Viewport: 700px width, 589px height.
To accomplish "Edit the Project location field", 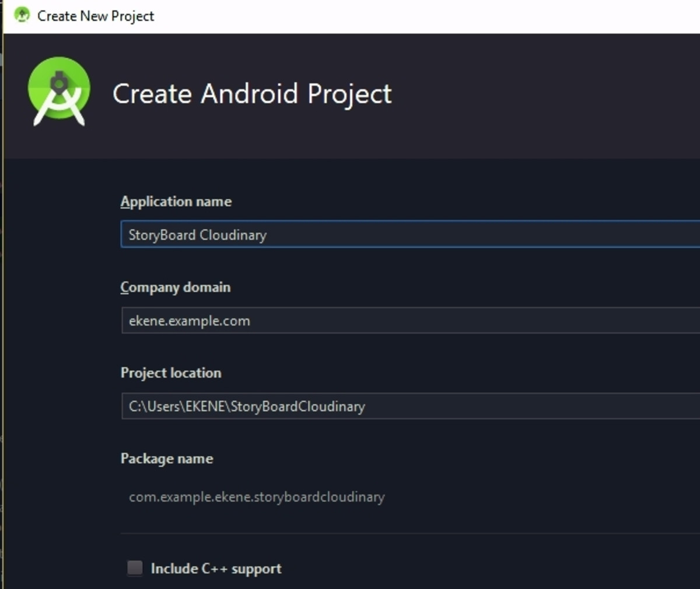I will (x=410, y=406).
